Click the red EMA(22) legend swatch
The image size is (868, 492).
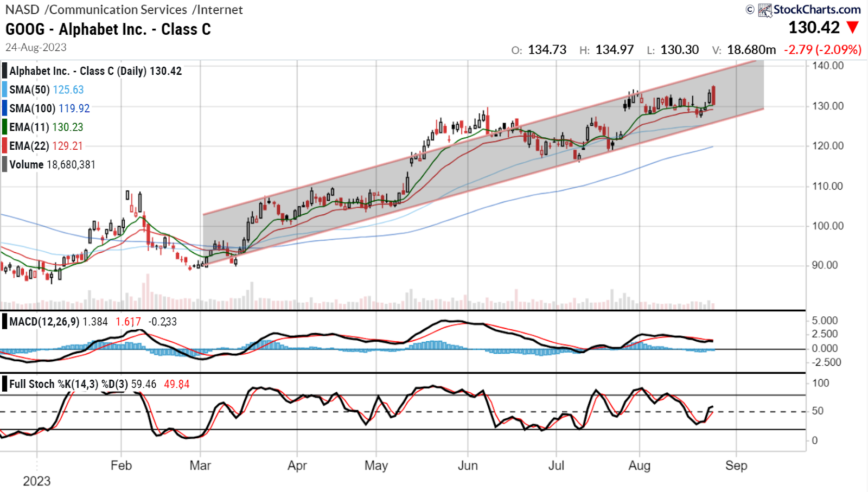4,146
